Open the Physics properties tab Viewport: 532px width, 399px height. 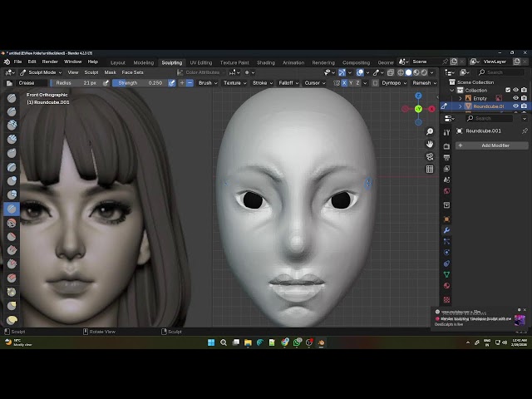[446, 253]
